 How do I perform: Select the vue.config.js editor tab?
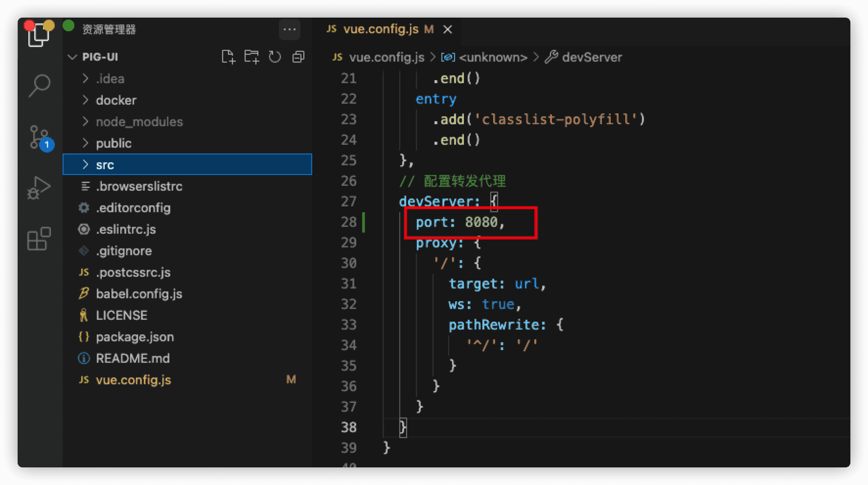[381, 29]
